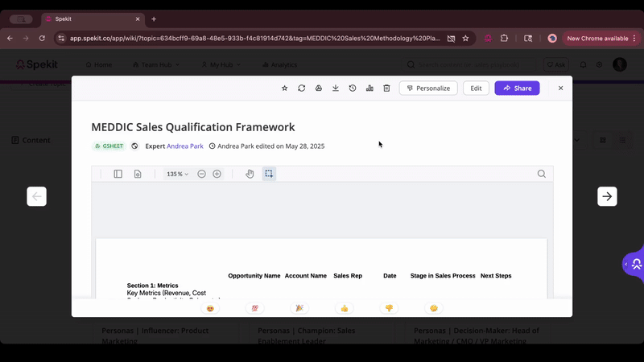Image resolution: width=644 pixels, height=362 pixels.
Task: Select the hand pan tool
Action: (250, 174)
